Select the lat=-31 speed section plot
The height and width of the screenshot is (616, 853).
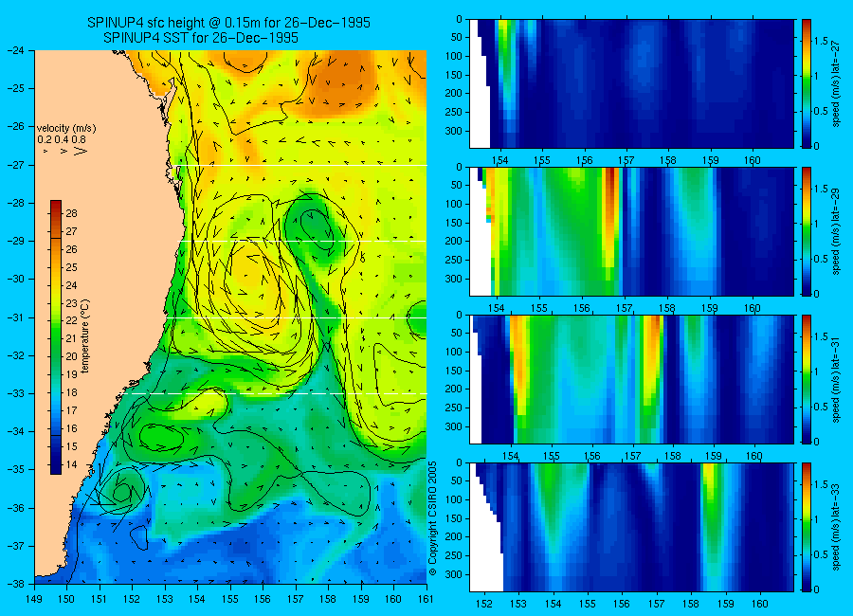point(631,380)
